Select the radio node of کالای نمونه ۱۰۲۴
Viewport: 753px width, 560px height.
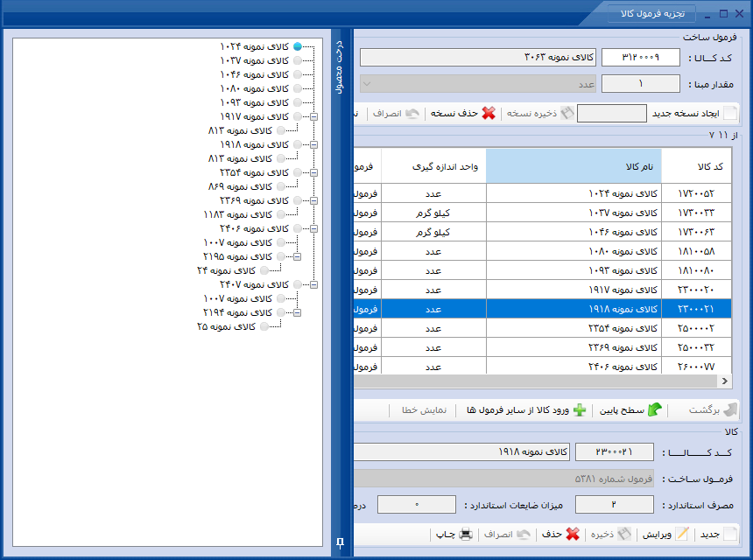point(298,46)
